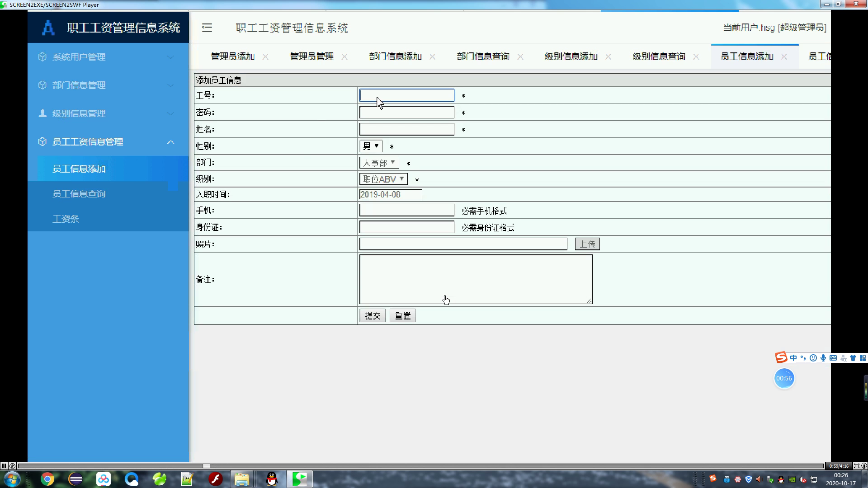Click the player seek bar thumb

(206, 466)
